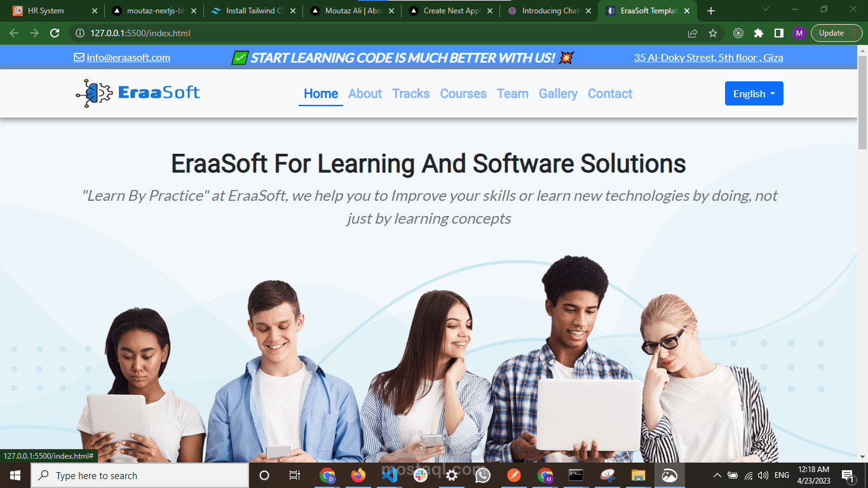The height and width of the screenshot is (488, 868).
Task: Open Task View on taskbar
Action: point(295,475)
